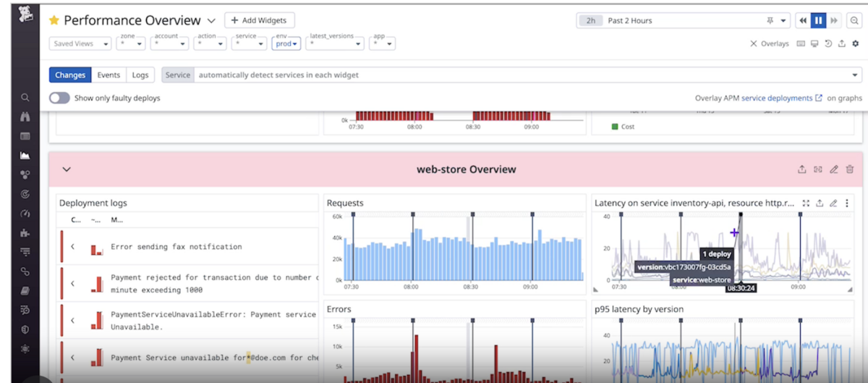
Task: Open the shield security icon in sidebar
Action: (25, 329)
